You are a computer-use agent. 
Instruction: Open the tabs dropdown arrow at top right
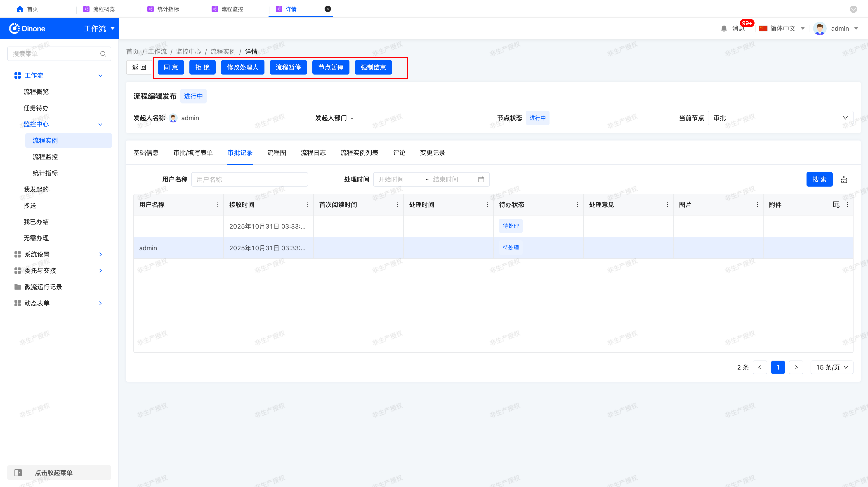853,9
